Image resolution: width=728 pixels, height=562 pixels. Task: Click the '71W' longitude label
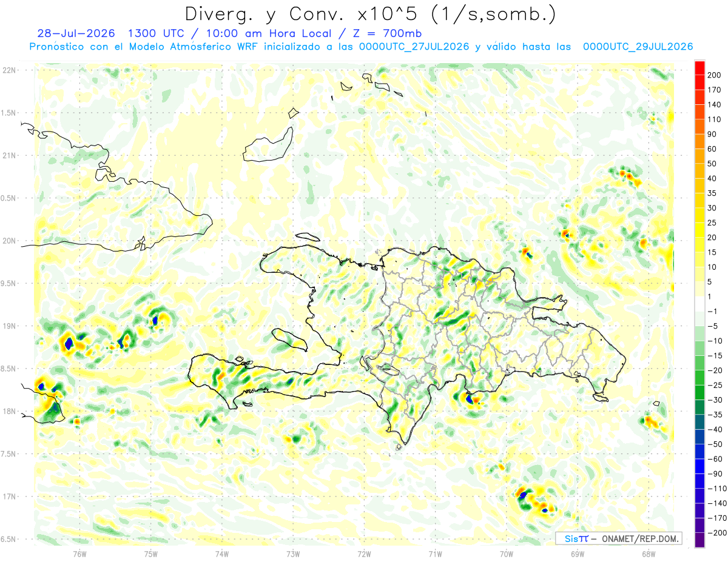click(435, 554)
